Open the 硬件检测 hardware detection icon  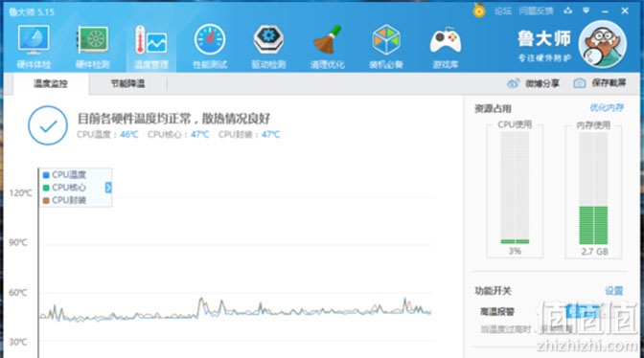tap(92, 46)
